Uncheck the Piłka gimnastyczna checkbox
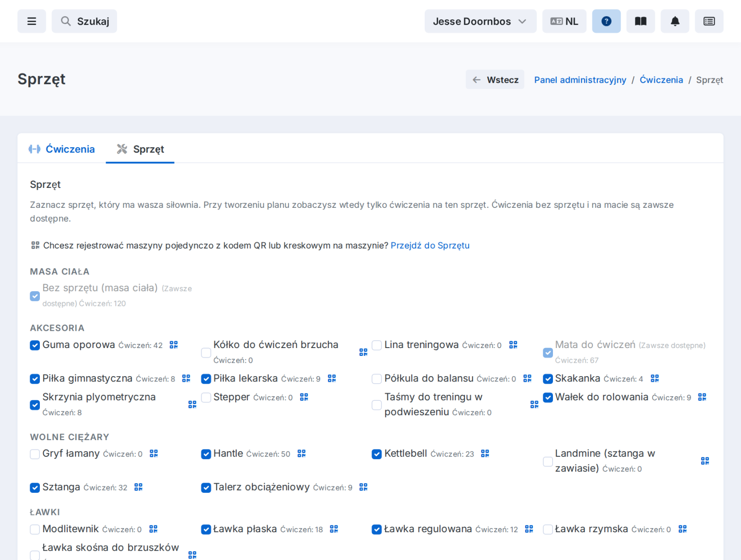Screen dimensions: 741x560 click(35, 379)
